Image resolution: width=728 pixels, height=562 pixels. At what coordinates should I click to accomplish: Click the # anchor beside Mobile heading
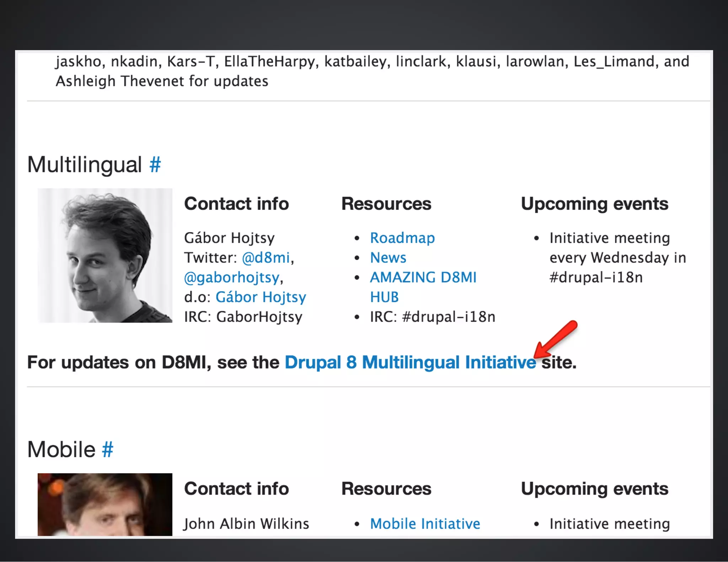pos(107,450)
